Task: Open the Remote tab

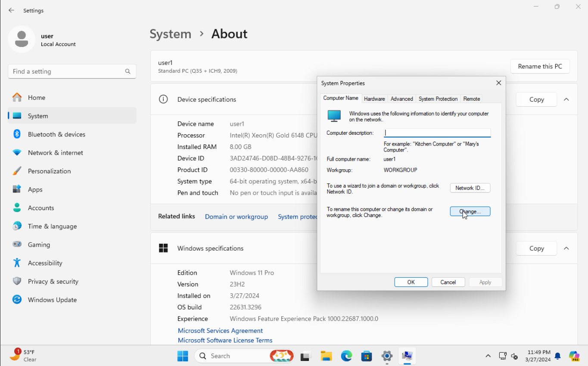Action: point(471,99)
